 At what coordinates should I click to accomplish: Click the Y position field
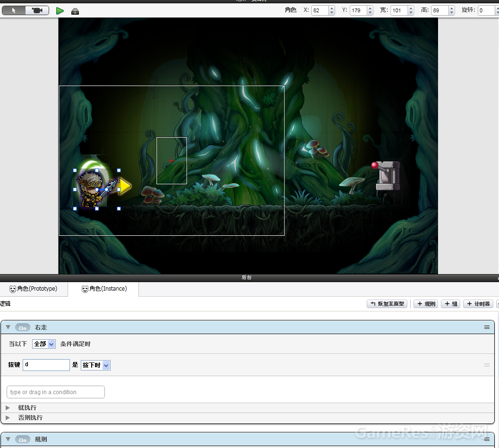358,10
